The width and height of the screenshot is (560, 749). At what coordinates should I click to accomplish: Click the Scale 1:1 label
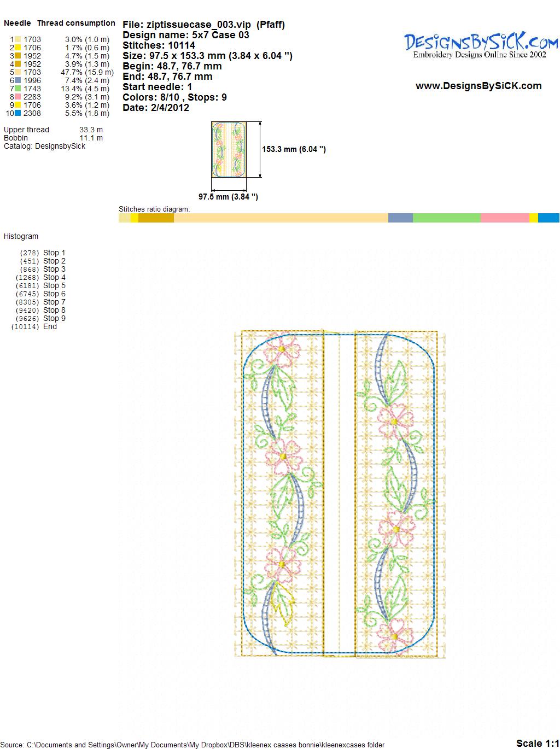[537, 743]
